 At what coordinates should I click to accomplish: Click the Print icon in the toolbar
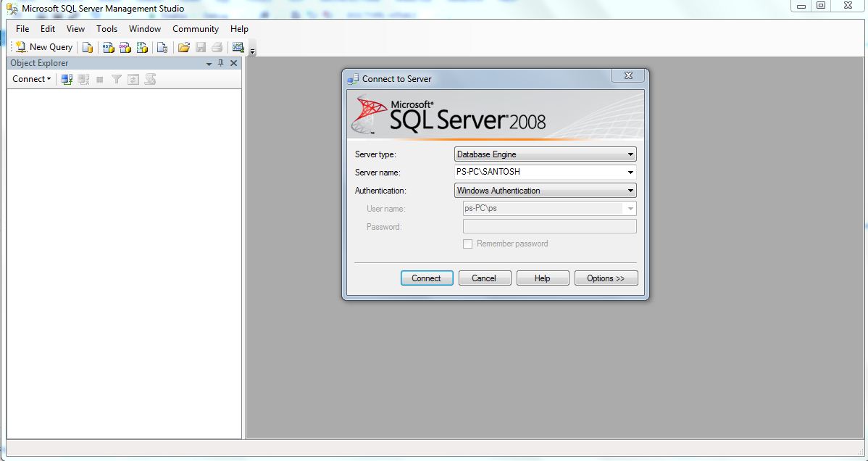[217, 48]
